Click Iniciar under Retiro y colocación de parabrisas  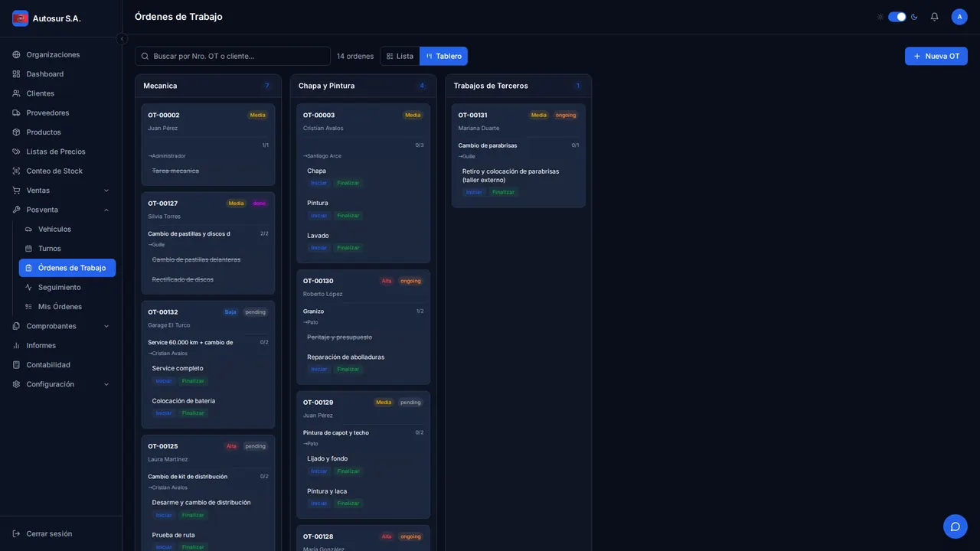tap(474, 192)
